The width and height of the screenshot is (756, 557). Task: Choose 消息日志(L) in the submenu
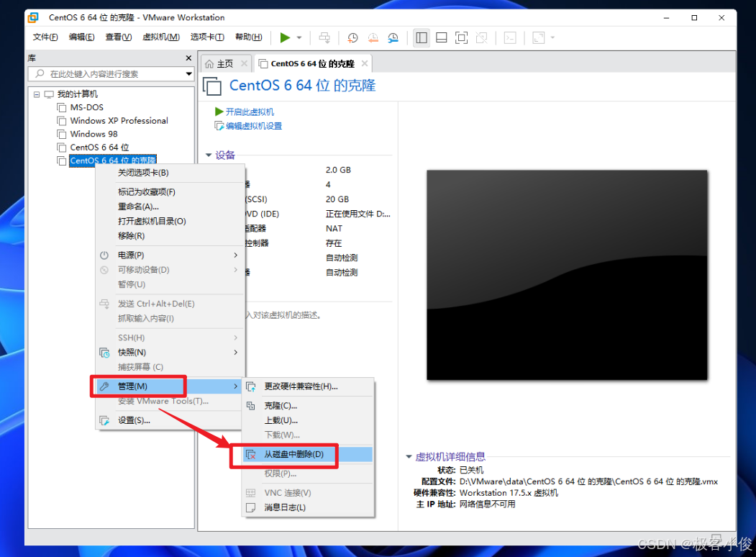tap(308, 507)
